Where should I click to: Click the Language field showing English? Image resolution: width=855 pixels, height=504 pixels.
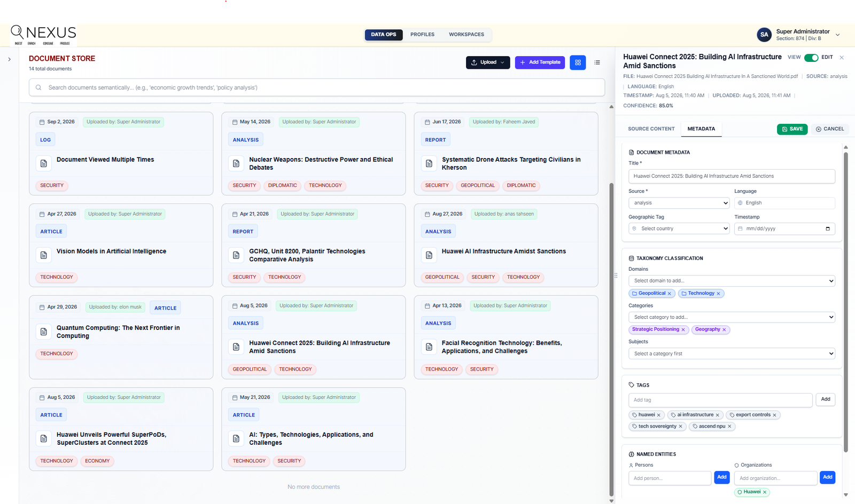pyautogui.click(x=784, y=203)
